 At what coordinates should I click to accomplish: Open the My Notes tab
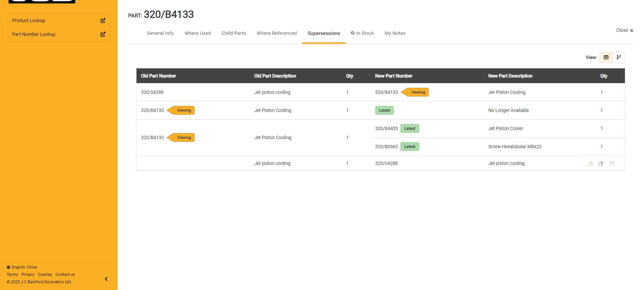[x=395, y=33]
